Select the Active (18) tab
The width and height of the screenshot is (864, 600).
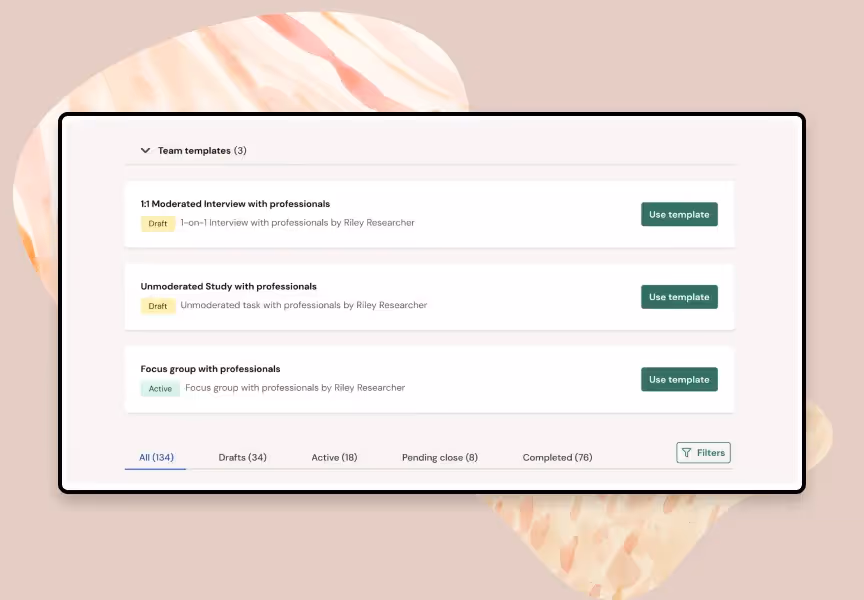pyautogui.click(x=334, y=457)
